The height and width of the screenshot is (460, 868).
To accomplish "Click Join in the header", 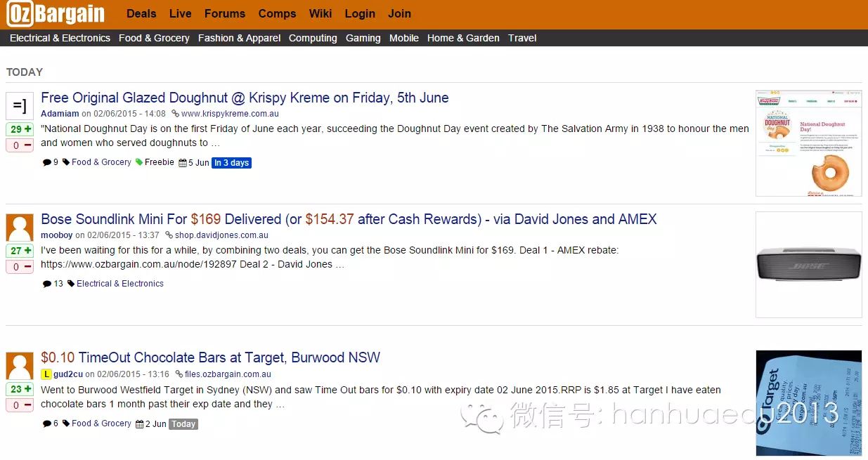I will pos(400,13).
